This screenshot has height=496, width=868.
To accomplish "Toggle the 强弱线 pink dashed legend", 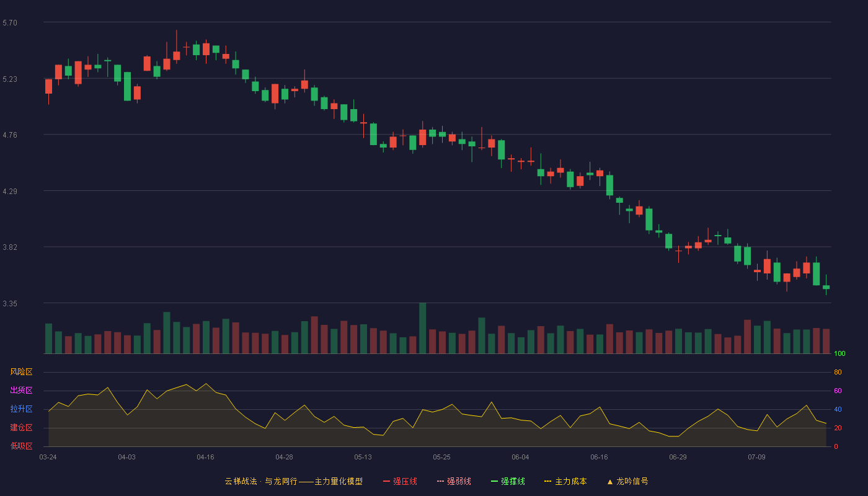I will coord(454,481).
